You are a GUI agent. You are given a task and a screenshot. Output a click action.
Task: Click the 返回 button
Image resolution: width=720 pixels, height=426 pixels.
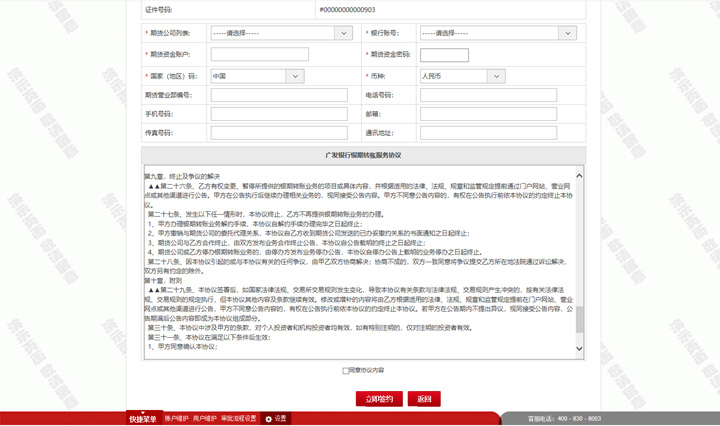point(424,399)
